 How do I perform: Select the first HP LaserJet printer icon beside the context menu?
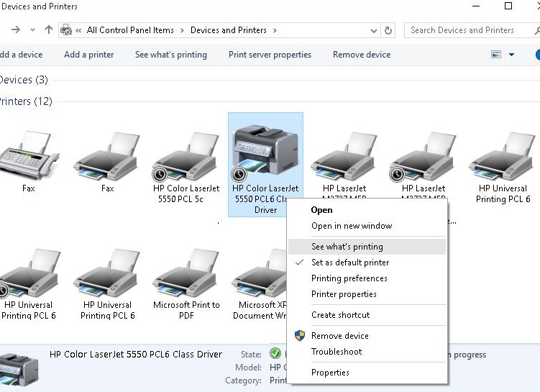[344, 157]
